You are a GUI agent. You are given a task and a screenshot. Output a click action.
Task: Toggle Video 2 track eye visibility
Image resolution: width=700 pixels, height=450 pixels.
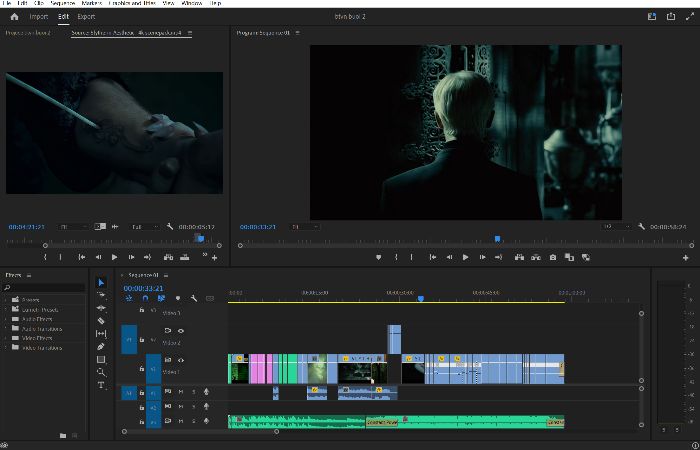click(181, 331)
